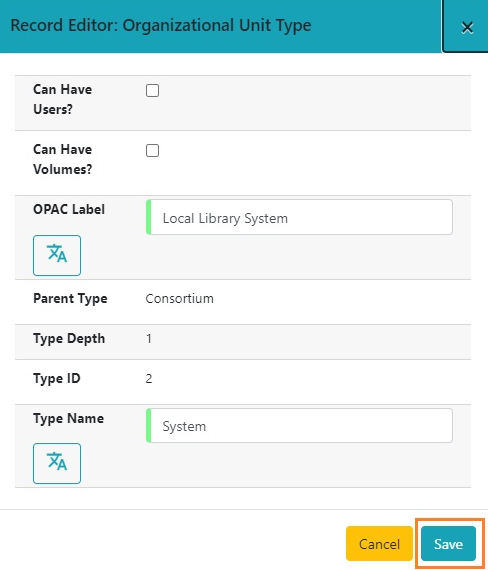Focus the Type Name input field
The height and width of the screenshot is (570, 488).
pos(299,425)
